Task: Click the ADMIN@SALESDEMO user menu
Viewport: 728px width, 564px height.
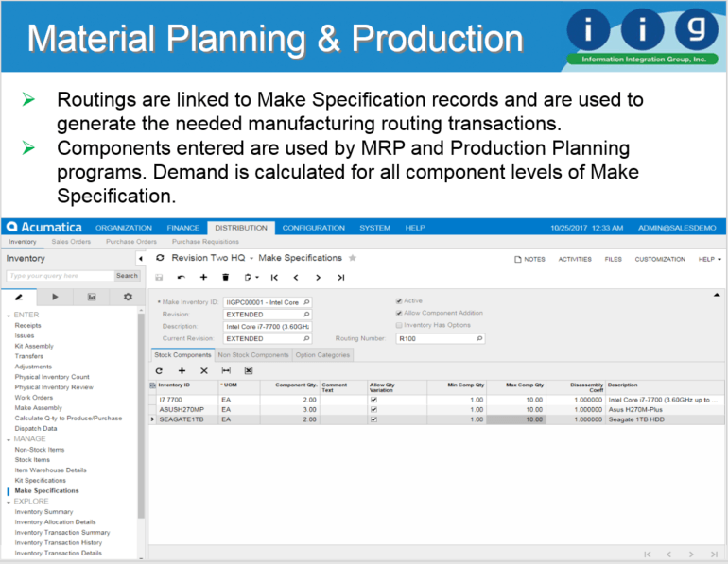Action: point(676,228)
